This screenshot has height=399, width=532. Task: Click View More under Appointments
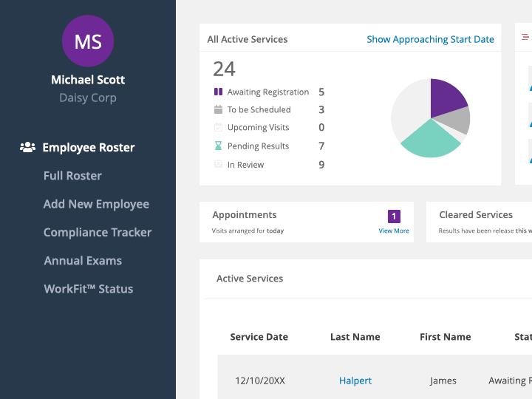click(394, 231)
